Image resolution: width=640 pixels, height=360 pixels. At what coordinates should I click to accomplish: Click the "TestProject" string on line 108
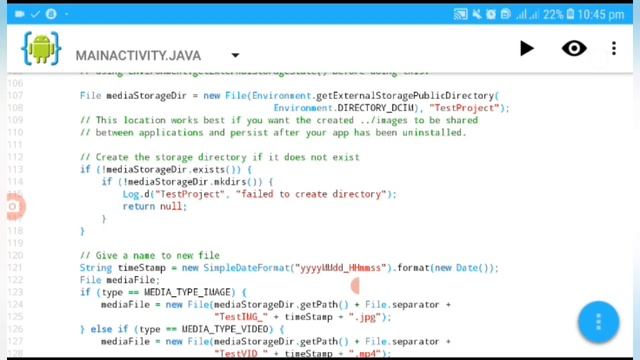(x=464, y=108)
